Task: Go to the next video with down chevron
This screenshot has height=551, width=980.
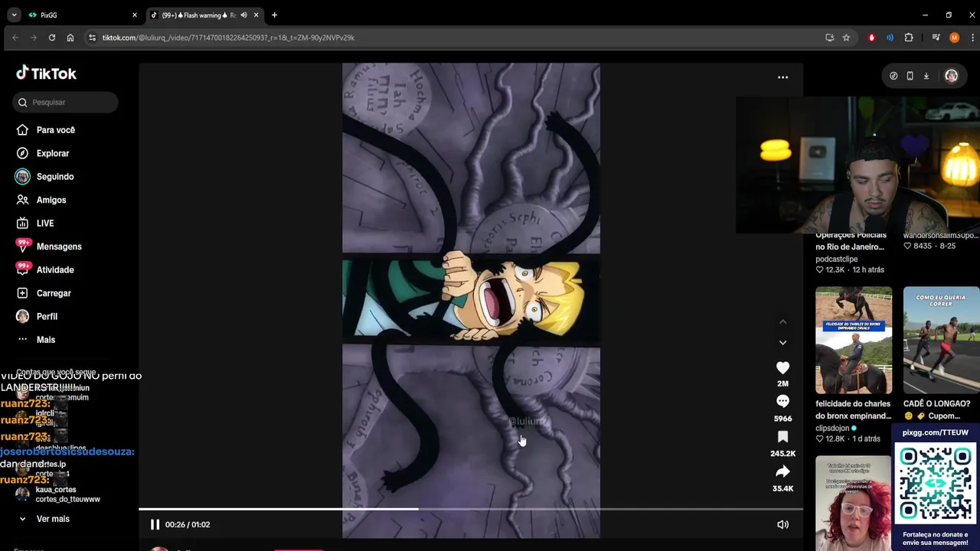Action: [x=782, y=343]
